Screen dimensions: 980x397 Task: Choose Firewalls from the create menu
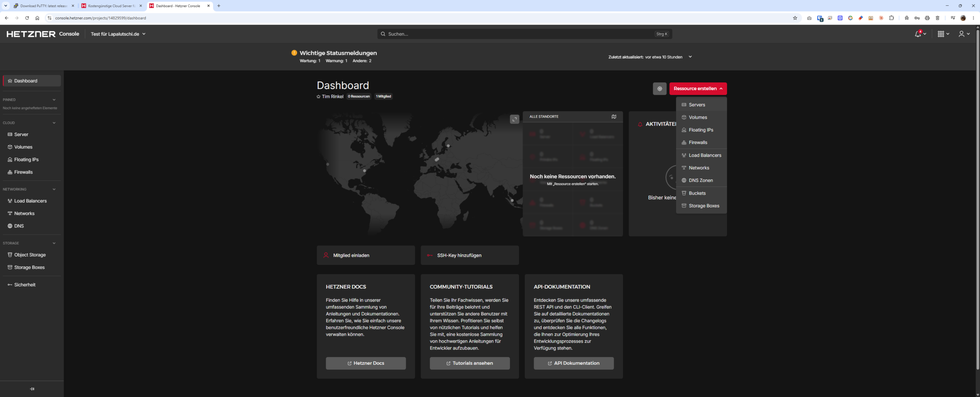(x=701, y=143)
